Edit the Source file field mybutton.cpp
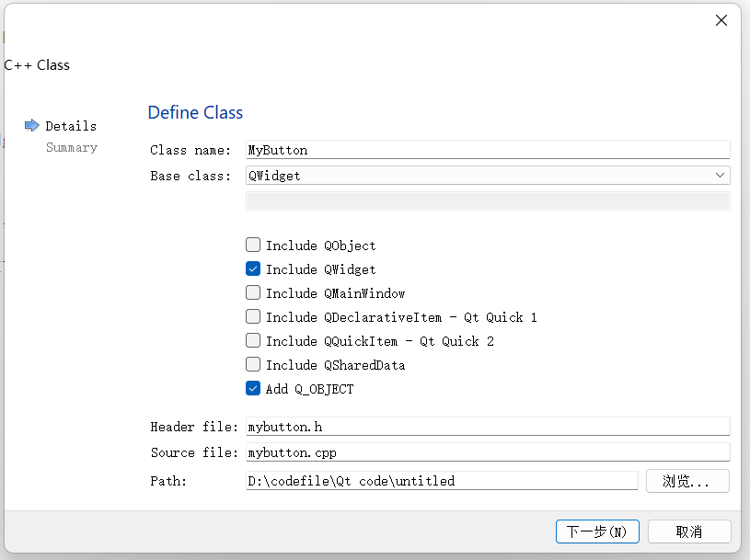This screenshot has height=560, width=750. coord(488,452)
